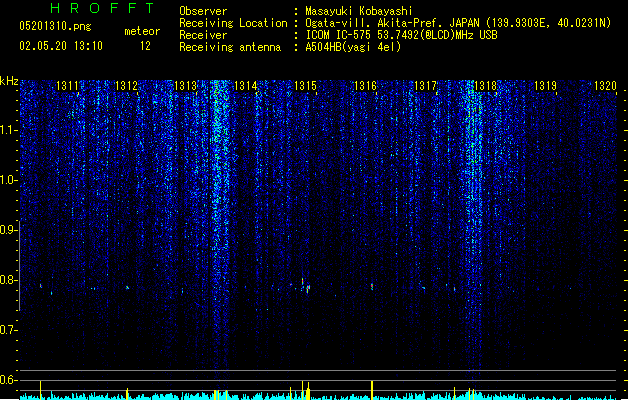Click the Receiving Location field label

coord(233,23)
